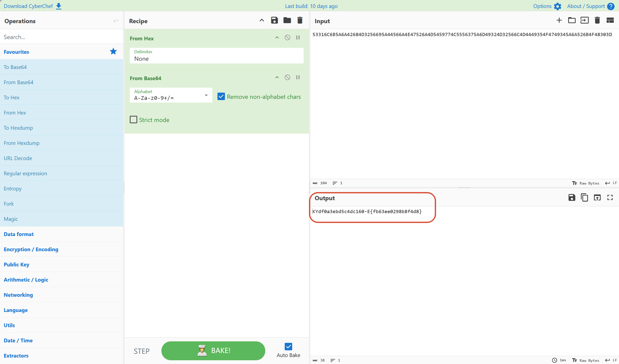The image size is (619, 364).
Task: Focus the operations Search box
Action: point(62,37)
